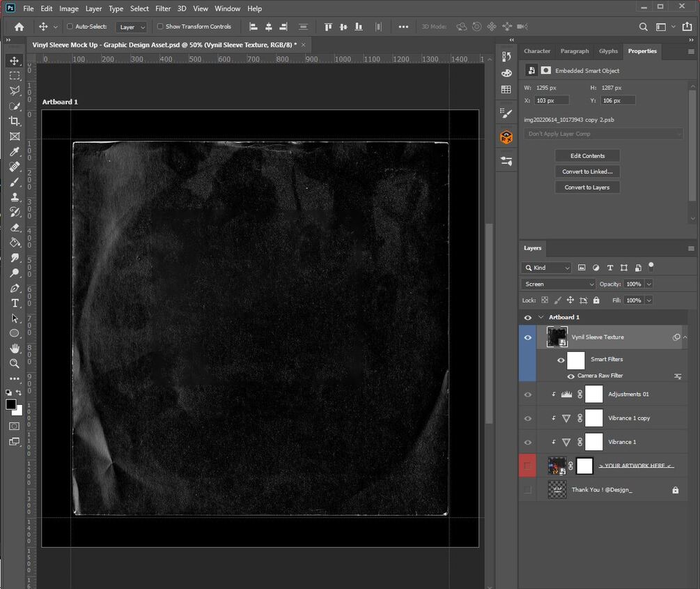Viewport: 700px width, 589px height.
Task: Collapse Vynil Sleeve Texture smart filters arrow
Action: tap(685, 337)
